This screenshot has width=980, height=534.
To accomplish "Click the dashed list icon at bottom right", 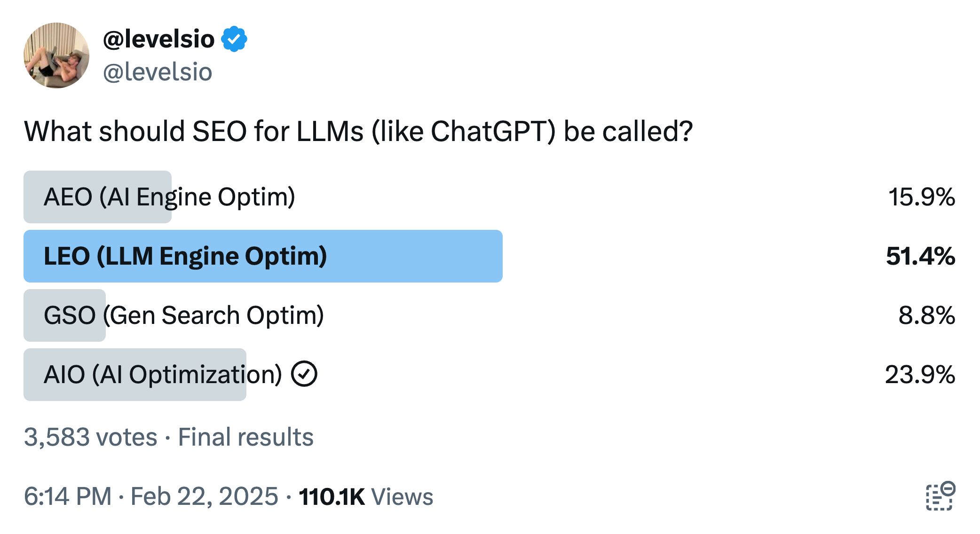I will click(x=940, y=496).
